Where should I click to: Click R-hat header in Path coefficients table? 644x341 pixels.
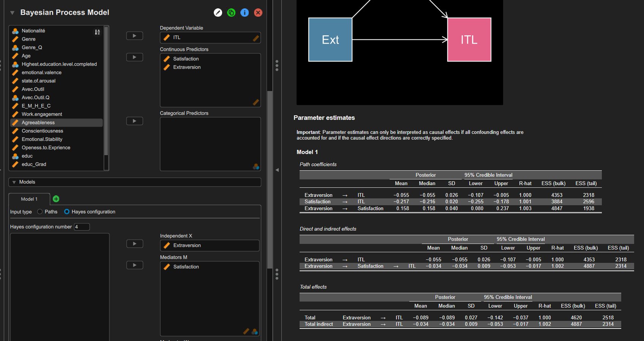525,183
